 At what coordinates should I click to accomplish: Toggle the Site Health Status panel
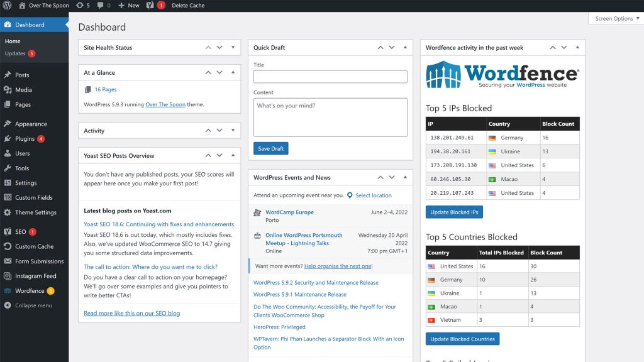[233, 47]
